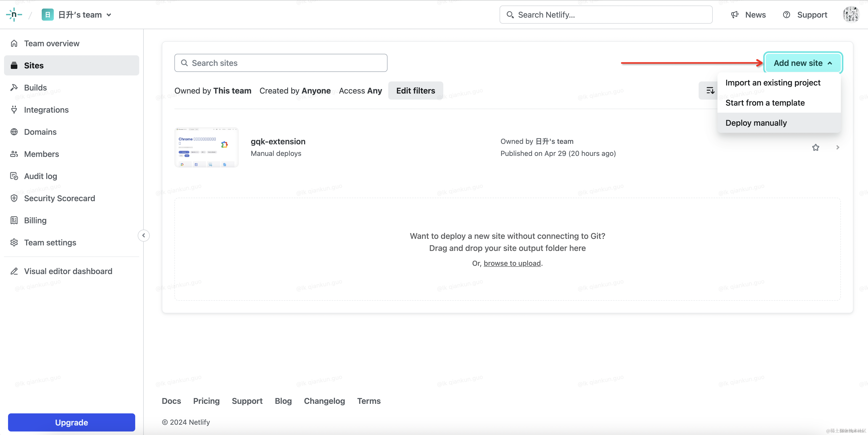Open the Security Scorecard
Viewport: 868px width, 435px height.
coord(59,198)
